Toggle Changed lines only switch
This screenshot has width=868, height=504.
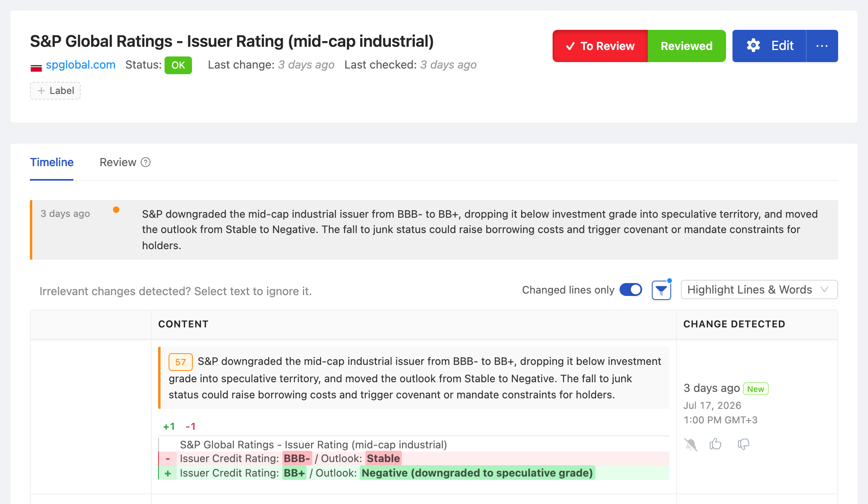[x=631, y=290]
